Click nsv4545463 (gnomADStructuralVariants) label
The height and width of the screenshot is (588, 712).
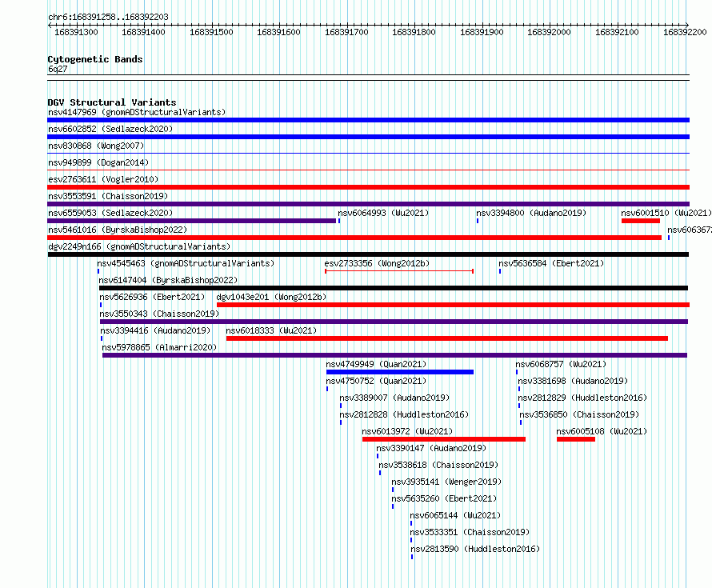(x=186, y=263)
